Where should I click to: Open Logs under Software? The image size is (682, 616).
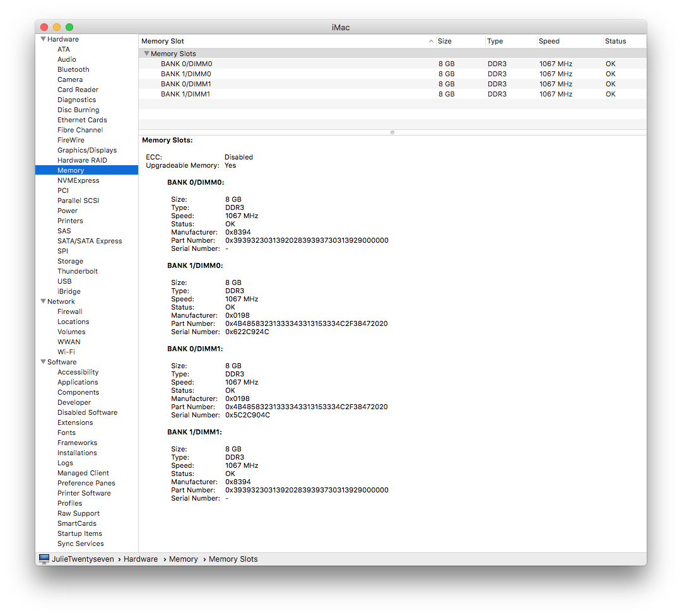point(65,463)
